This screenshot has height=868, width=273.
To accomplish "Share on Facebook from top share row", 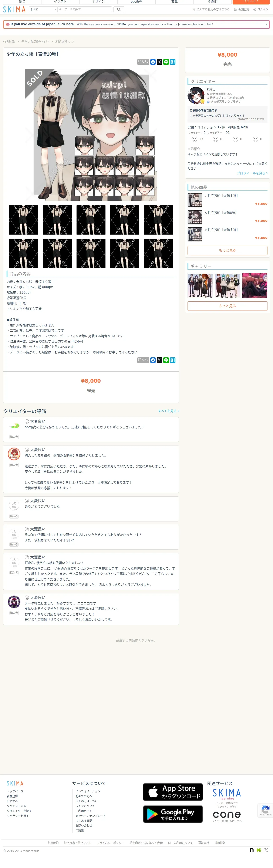I will click(x=153, y=62).
